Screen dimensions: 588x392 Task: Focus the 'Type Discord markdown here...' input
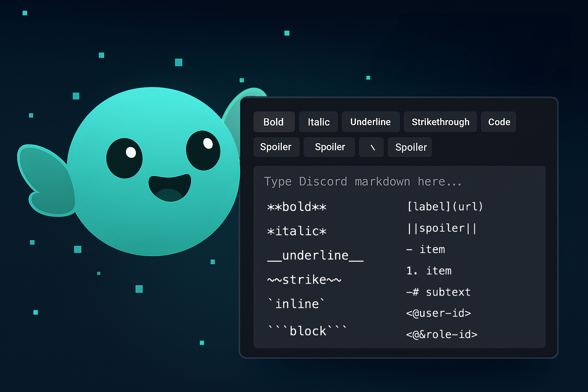tap(399, 257)
